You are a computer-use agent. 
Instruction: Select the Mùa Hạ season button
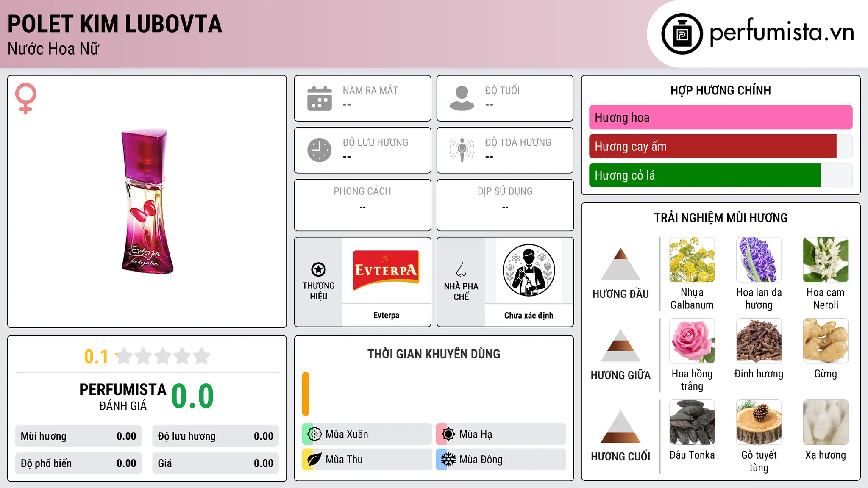(x=501, y=434)
